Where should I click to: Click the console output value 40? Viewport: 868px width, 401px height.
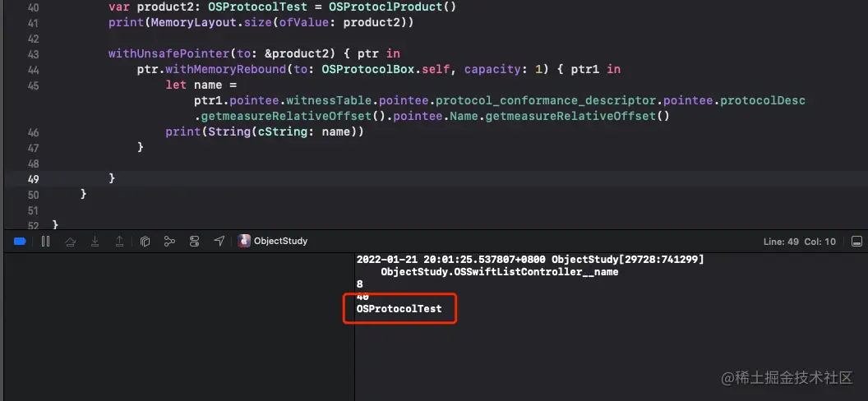[362, 297]
